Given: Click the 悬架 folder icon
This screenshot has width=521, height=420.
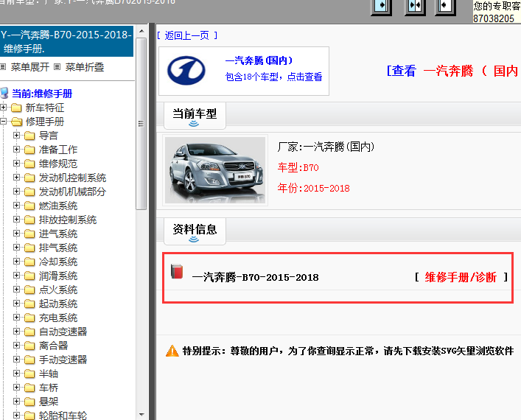Looking at the screenshot, I should coord(29,402).
